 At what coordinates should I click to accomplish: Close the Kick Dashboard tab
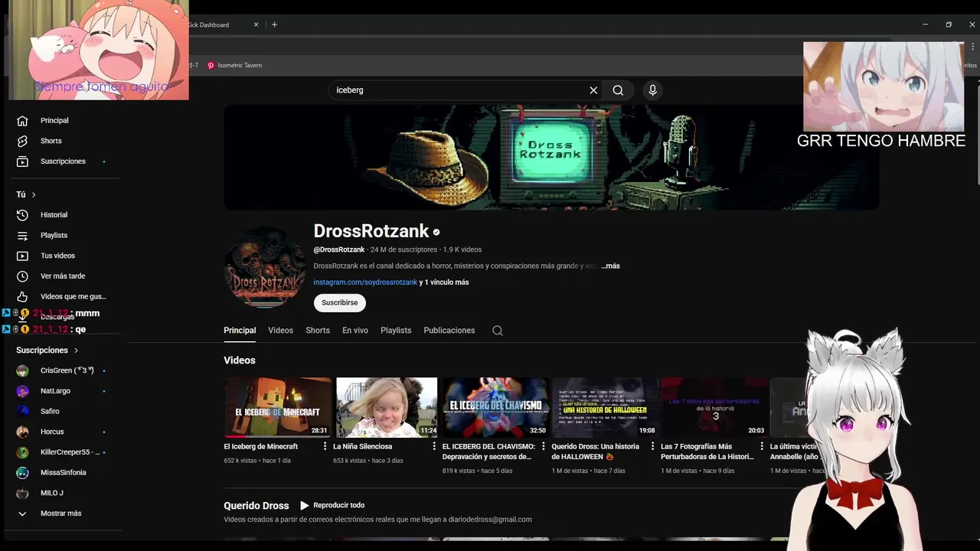coord(256,24)
